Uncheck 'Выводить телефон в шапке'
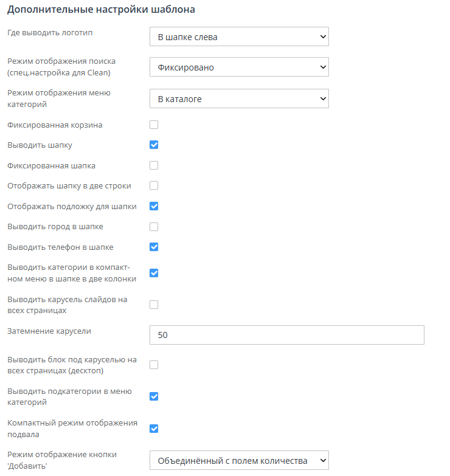450x476 pixels. 154,247
